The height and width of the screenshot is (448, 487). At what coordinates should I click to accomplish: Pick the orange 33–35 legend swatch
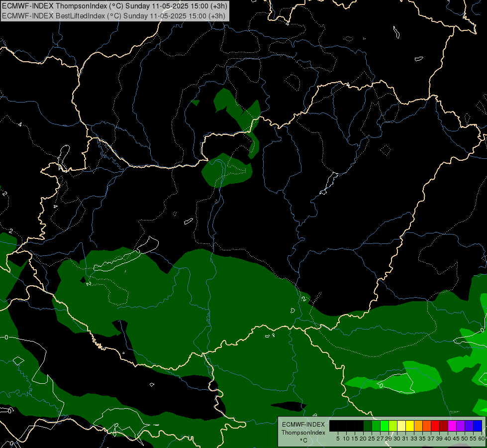click(x=418, y=426)
